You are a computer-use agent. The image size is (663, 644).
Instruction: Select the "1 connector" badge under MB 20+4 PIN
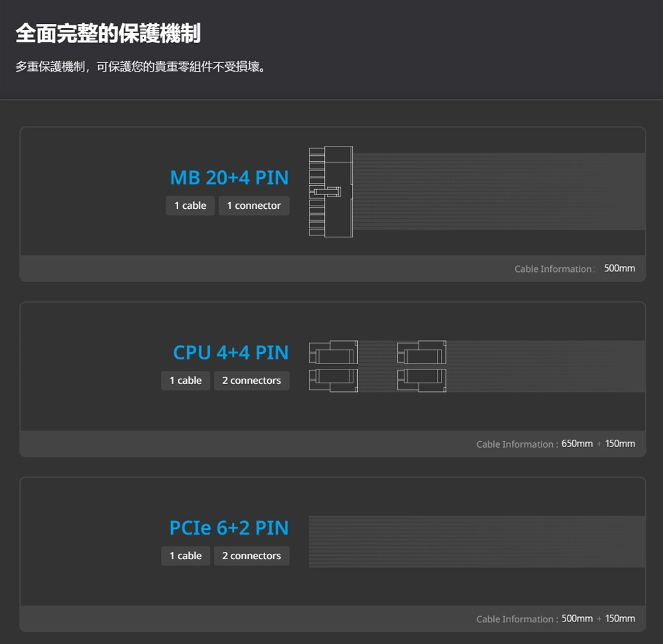(254, 206)
